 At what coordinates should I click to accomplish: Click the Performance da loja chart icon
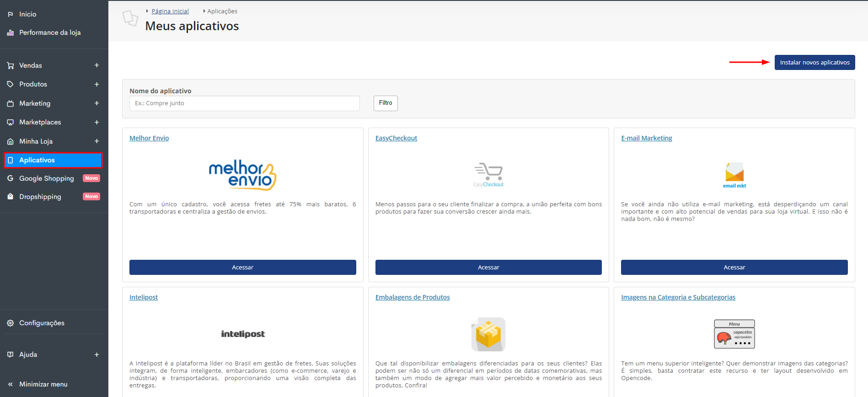tap(11, 32)
